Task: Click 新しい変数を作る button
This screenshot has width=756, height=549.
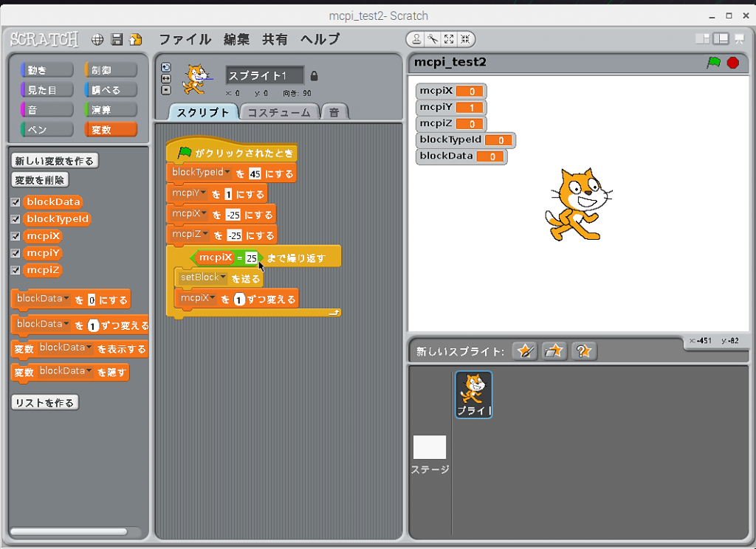Action: coord(55,161)
